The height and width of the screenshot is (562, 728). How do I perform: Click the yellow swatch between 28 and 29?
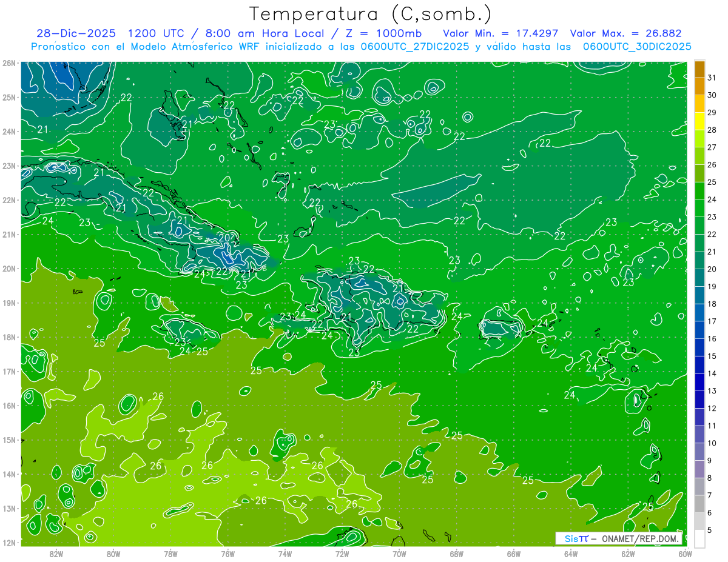[699, 121]
